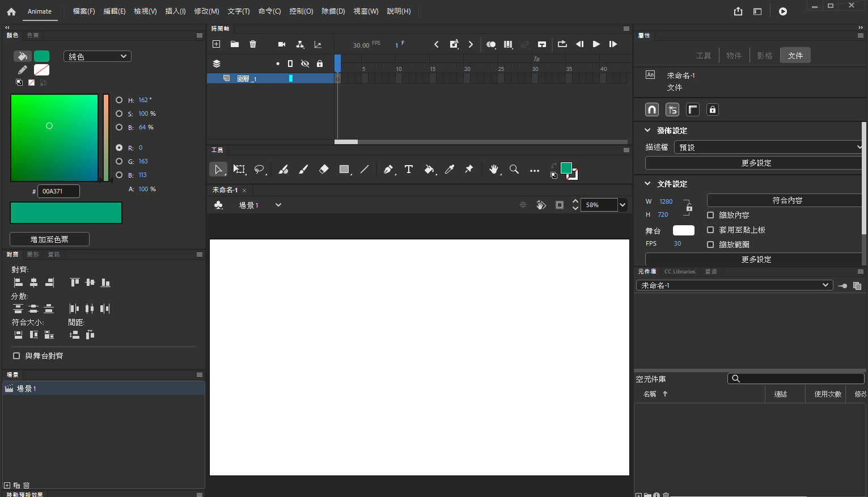Select the Classic Brush tool
The width and height of the screenshot is (868, 497).
tap(303, 169)
